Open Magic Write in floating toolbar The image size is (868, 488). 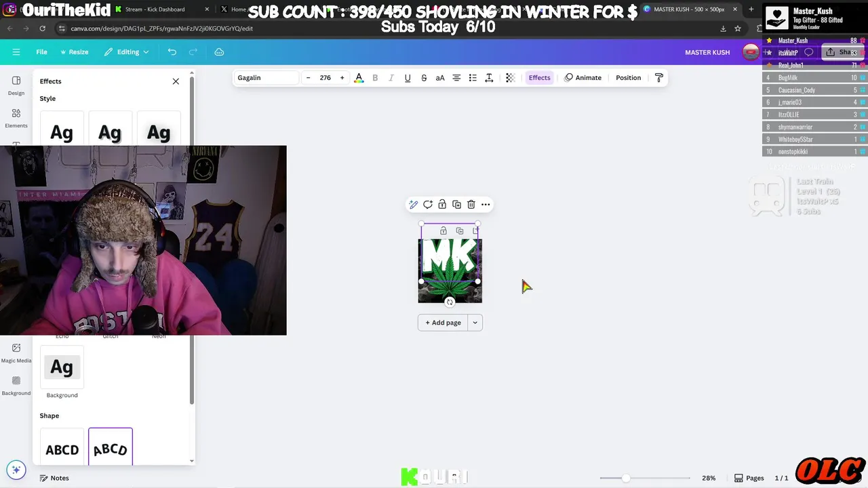pos(413,205)
